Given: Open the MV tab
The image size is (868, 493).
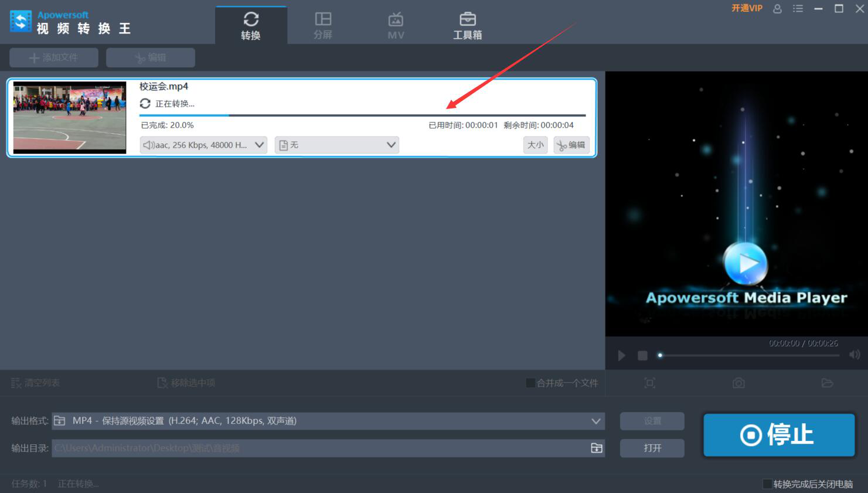Looking at the screenshot, I should 396,26.
